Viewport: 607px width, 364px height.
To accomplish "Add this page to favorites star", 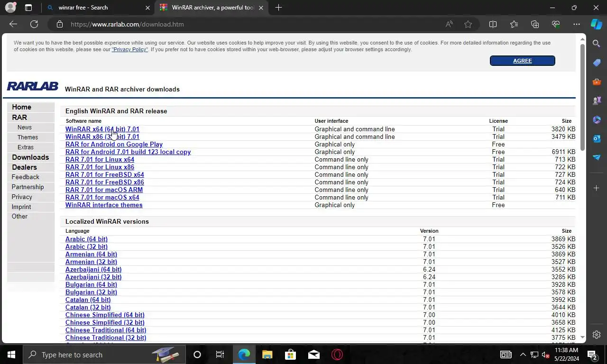I will (468, 24).
